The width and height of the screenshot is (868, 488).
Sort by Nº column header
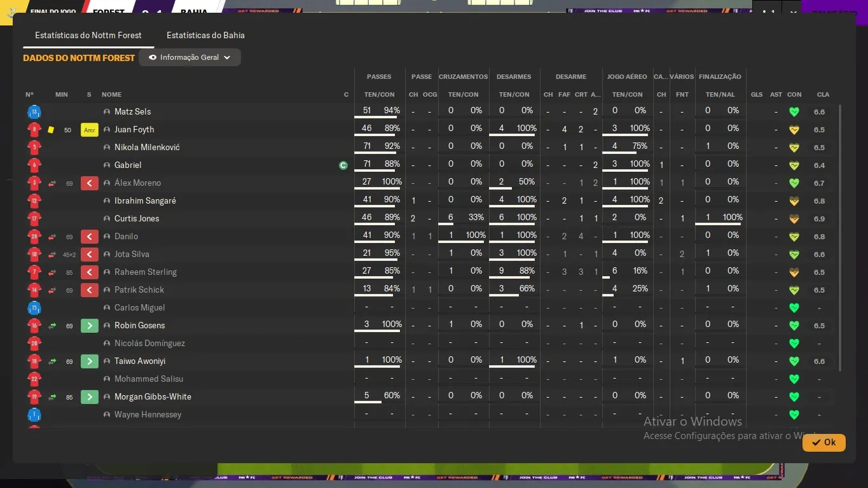30,95
